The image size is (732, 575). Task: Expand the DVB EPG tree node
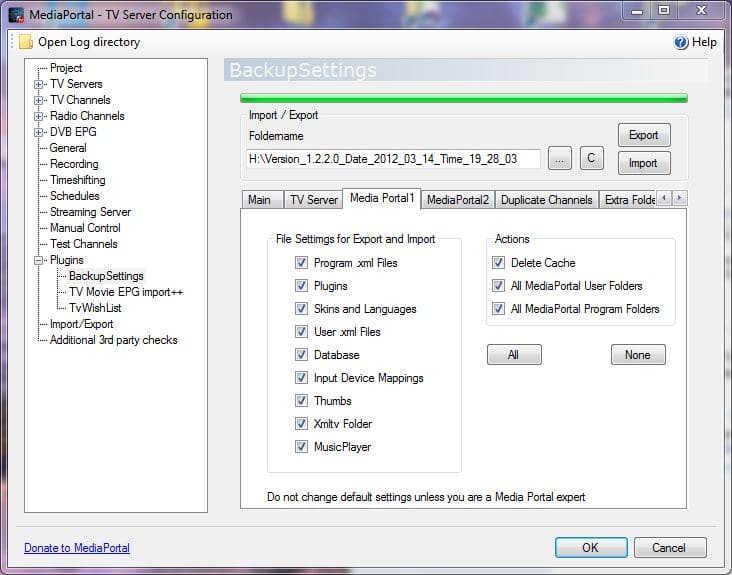39,133
